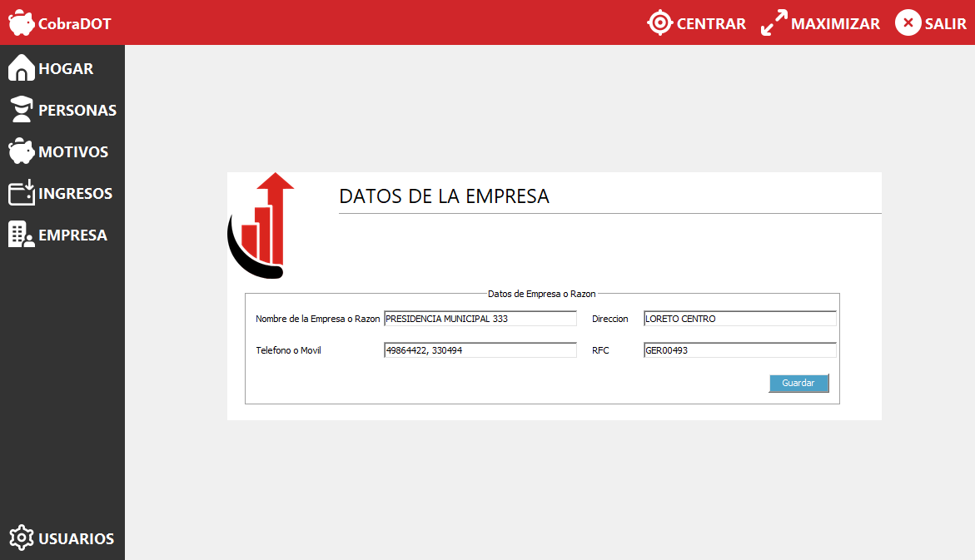Click the gear icon for USUARIOS

(x=21, y=538)
